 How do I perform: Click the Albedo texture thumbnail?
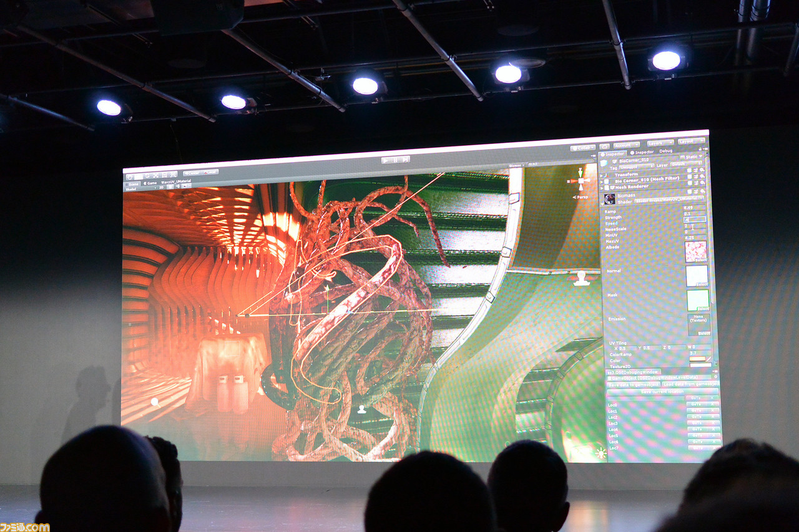pos(696,251)
